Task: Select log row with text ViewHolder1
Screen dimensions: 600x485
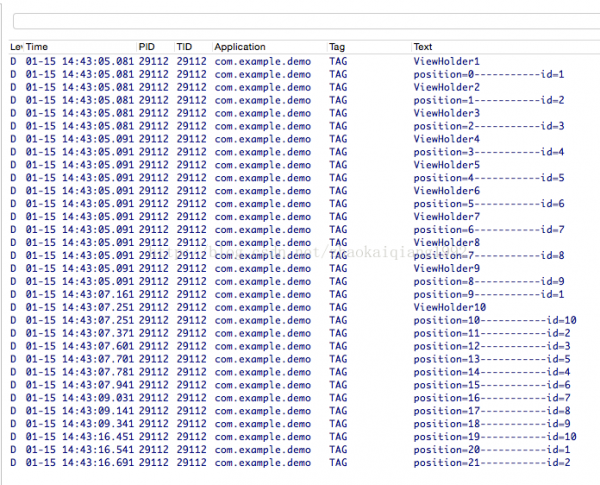Action: (x=304, y=61)
